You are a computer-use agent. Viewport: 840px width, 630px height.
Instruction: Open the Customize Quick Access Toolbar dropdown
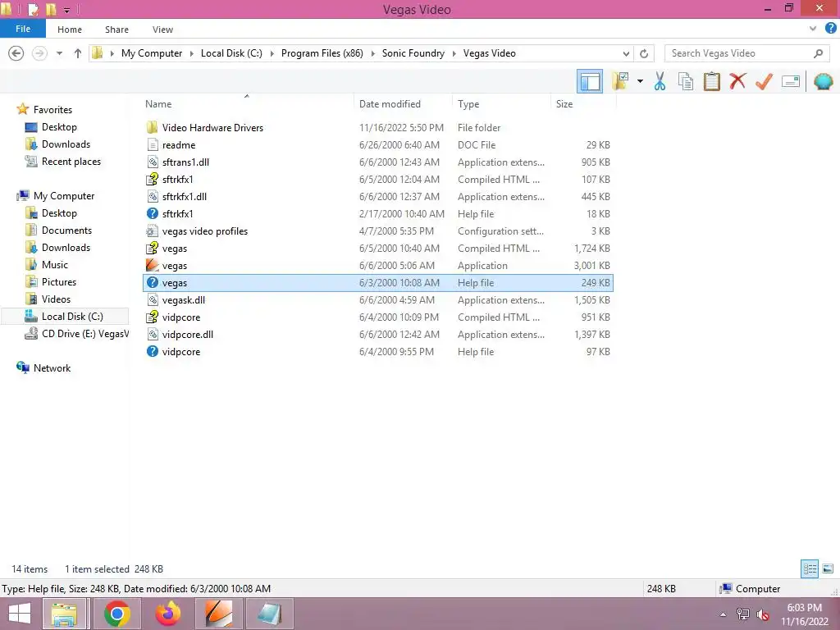coord(67,10)
